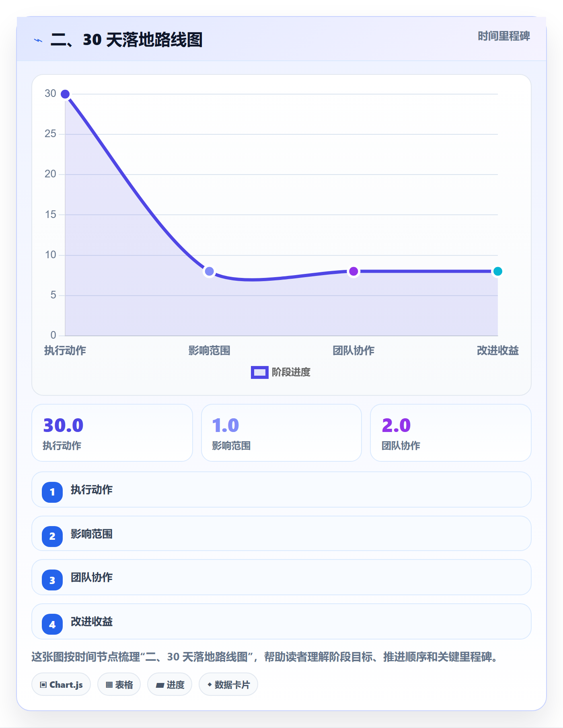Click the 团队协作 x-axis label
Screen dimensions: 563x728
coord(353,351)
